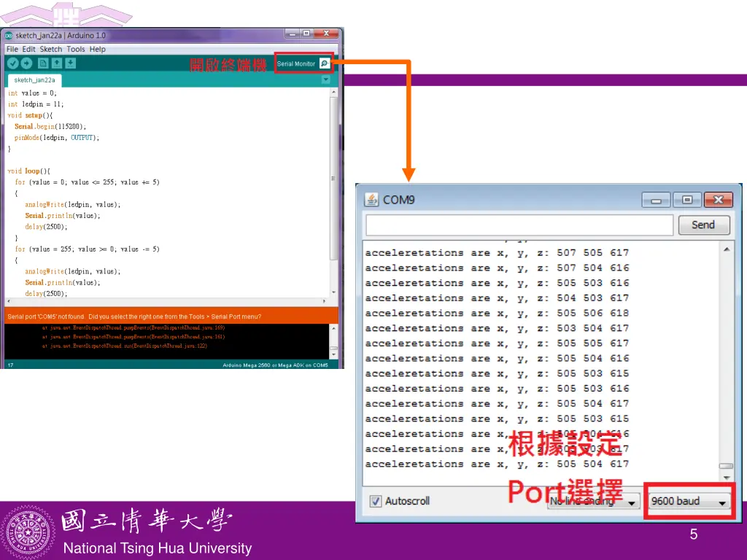Click the Verify checkmark icon in Arduino toolbar

click(x=13, y=63)
